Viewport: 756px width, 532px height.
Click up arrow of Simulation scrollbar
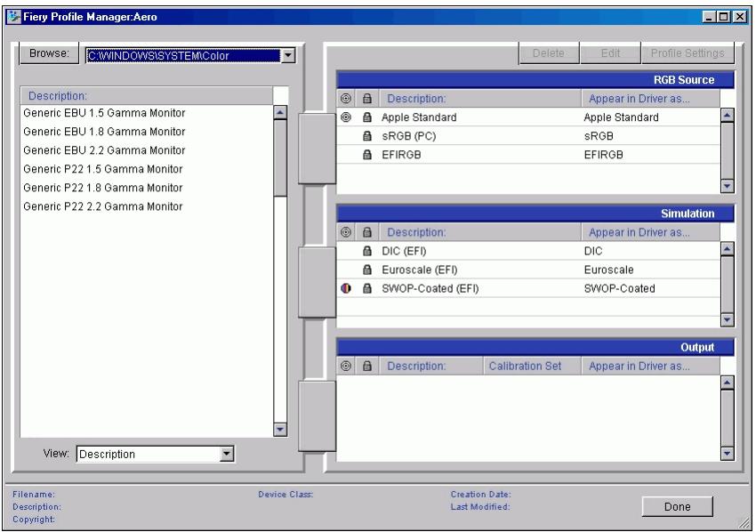[728, 249]
